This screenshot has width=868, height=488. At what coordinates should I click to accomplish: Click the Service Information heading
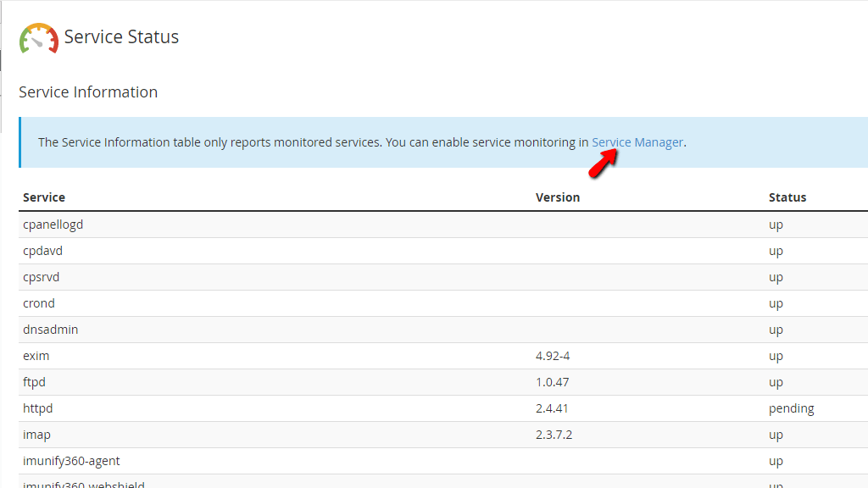pos(88,92)
